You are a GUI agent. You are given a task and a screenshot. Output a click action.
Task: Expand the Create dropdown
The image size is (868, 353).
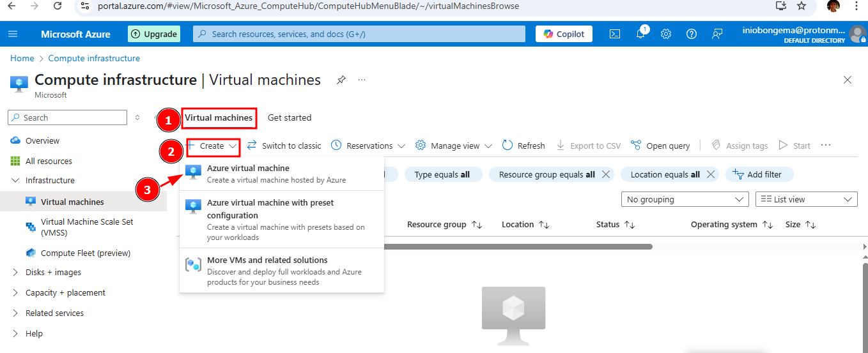click(x=212, y=146)
